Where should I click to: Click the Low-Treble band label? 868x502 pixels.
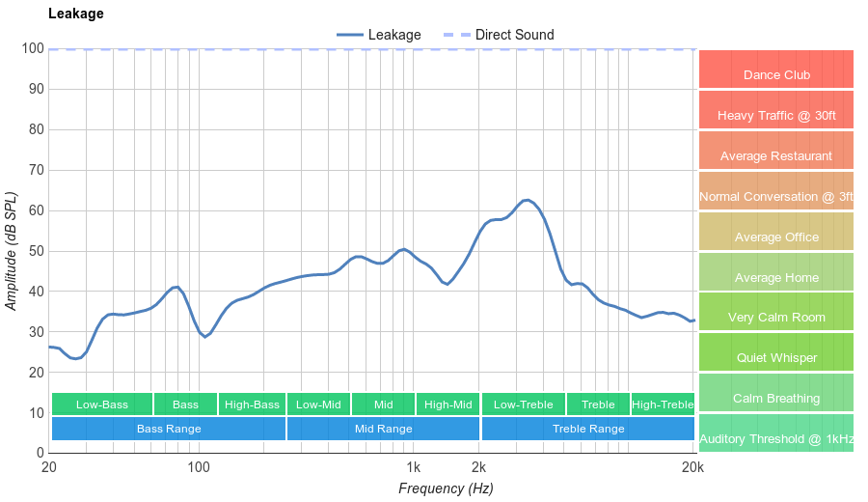point(523,404)
